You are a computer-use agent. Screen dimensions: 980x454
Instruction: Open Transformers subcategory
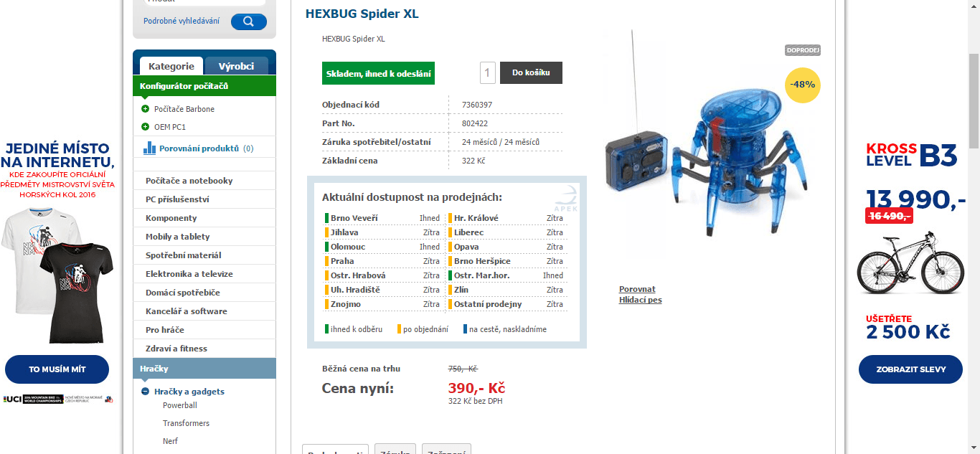(x=187, y=423)
